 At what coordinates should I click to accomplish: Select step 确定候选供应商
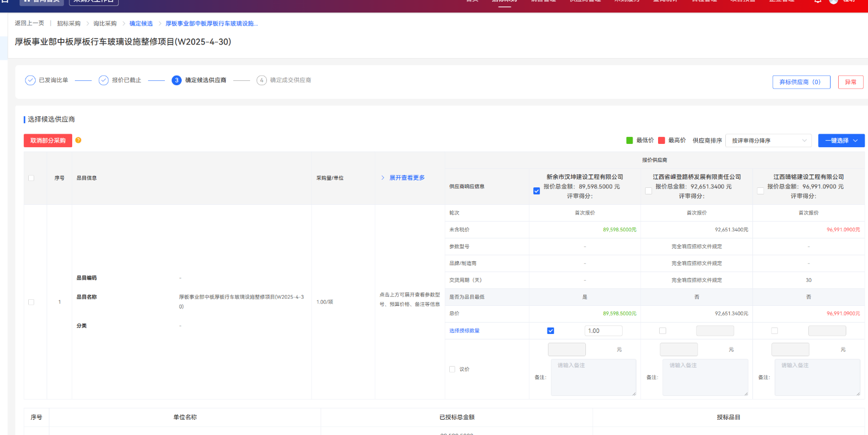pyautogui.click(x=206, y=80)
